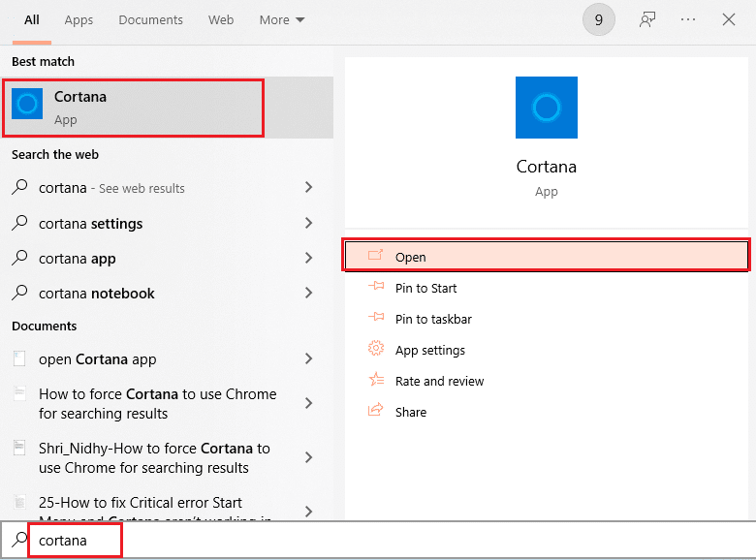Screen dimensions: 756x560
Task: Click the large Cortana app tile icon
Action: point(547,108)
